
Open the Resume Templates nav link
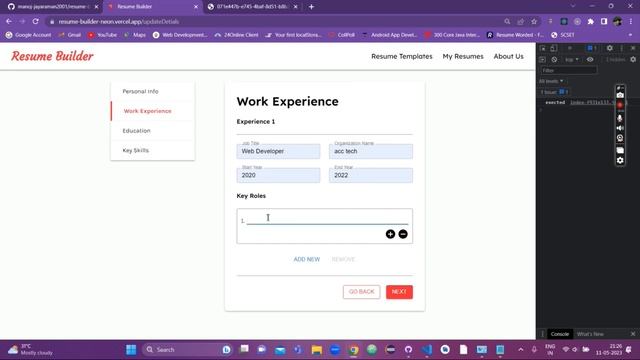(x=402, y=56)
